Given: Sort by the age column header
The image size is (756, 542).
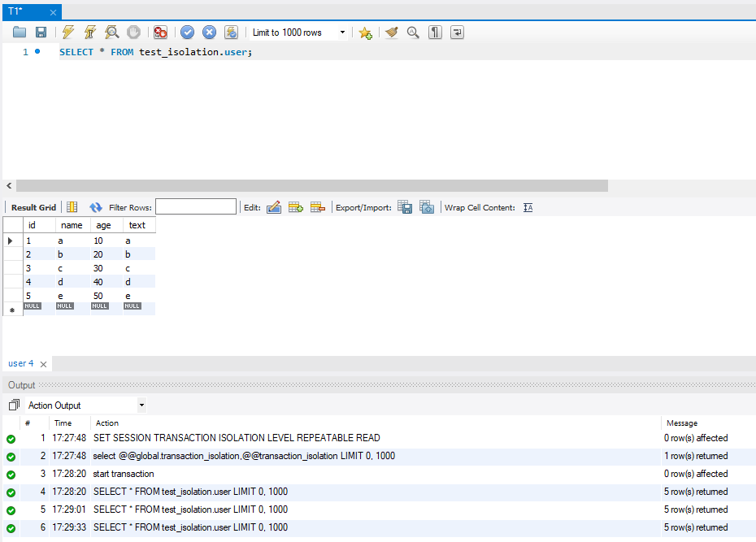Looking at the screenshot, I should (106, 225).
